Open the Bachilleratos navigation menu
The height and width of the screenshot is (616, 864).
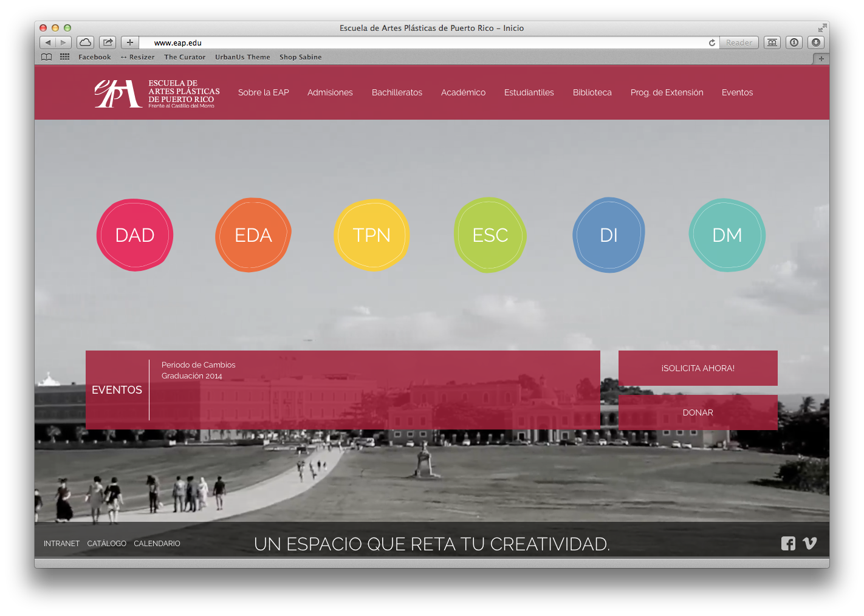coord(397,92)
